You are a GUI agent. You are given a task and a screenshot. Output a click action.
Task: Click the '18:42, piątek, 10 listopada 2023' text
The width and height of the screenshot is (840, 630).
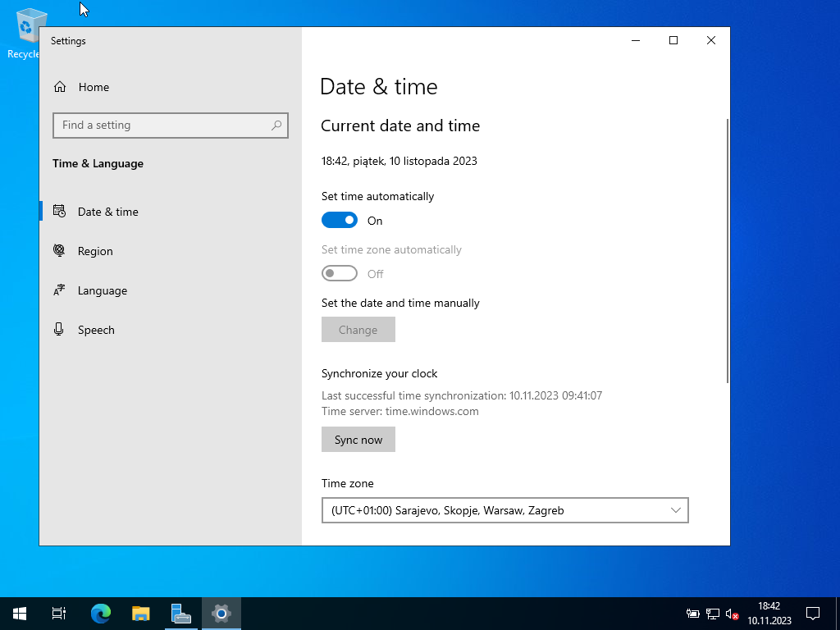399,162
